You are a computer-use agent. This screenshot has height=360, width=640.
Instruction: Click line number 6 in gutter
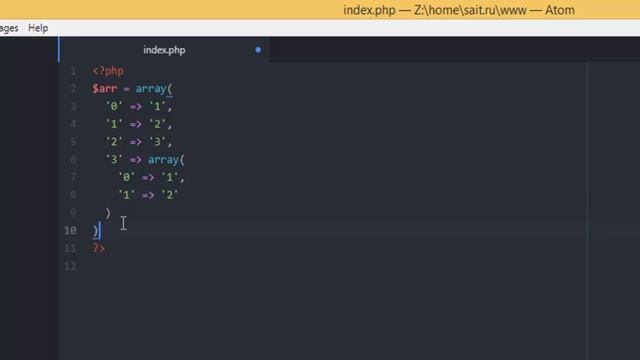click(x=73, y=159)
